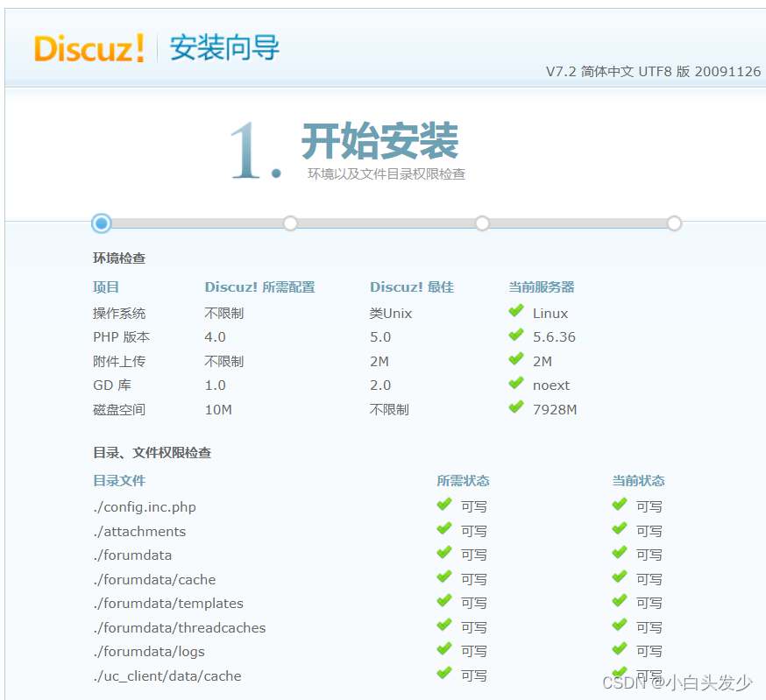
Task: Click the ./uc_client/data/cache directory name
Action: point(167,676)
